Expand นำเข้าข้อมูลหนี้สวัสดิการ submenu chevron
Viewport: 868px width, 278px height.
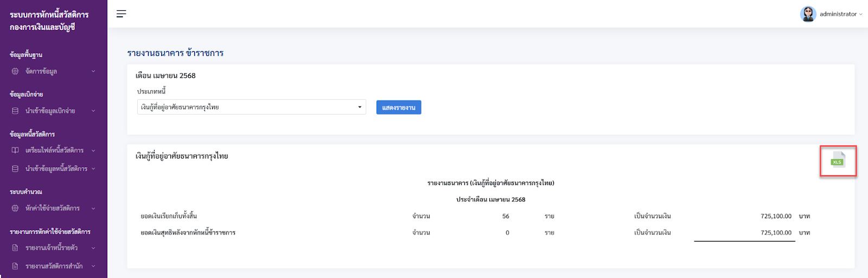93,169
